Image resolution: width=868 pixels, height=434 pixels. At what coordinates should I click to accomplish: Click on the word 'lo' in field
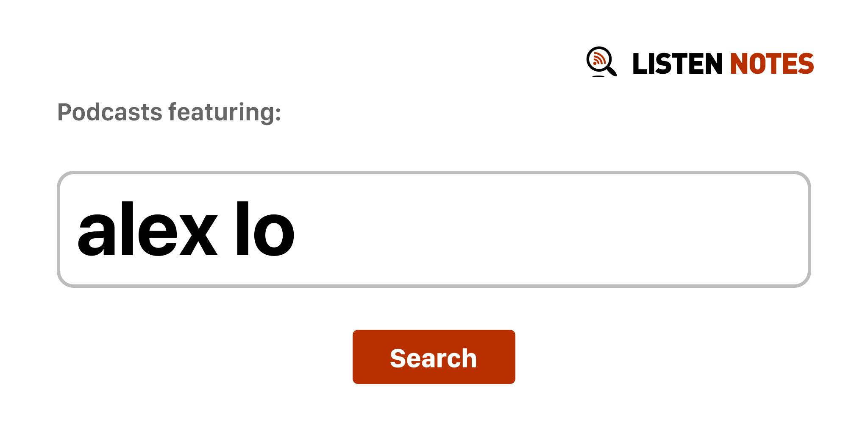(265, 229)
